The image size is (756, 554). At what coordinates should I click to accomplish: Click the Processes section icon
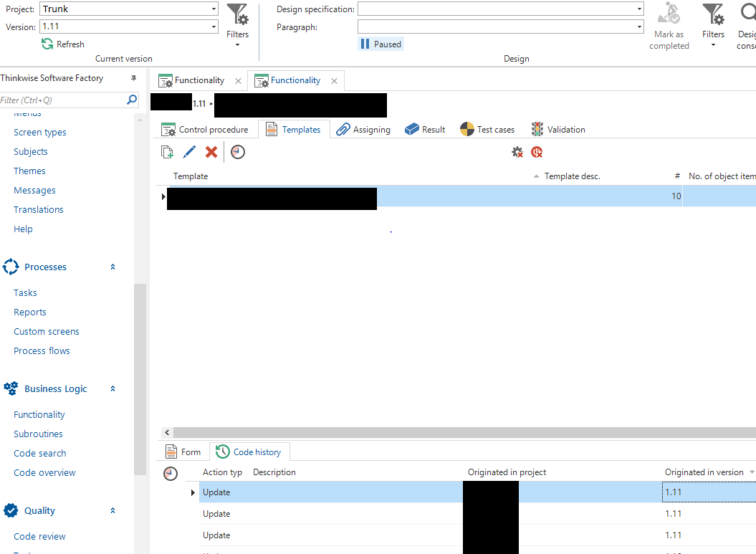[11, 267]
